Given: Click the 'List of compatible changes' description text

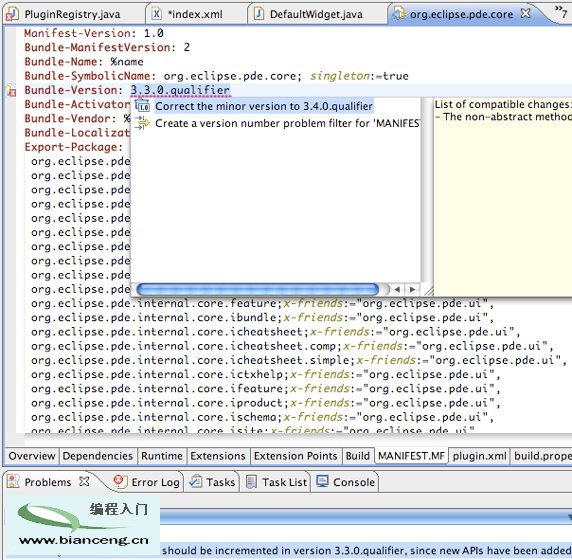Looking at the screenshot, I should [x=503, y=104].
